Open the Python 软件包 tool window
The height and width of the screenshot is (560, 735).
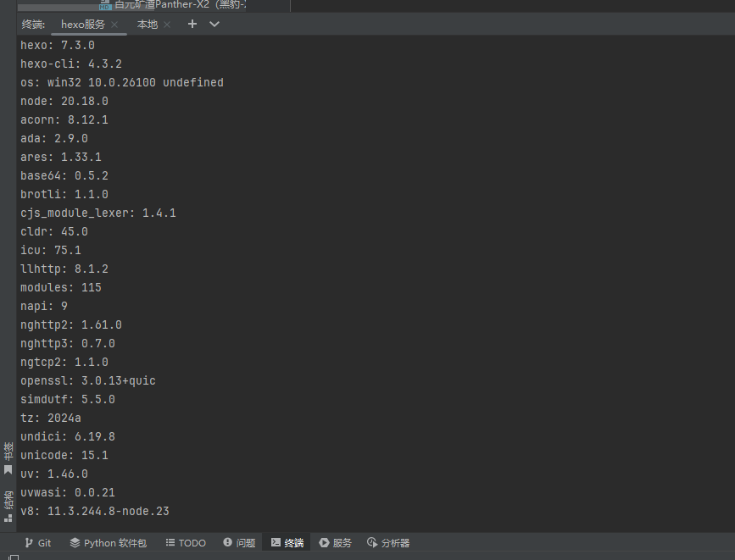108,543
